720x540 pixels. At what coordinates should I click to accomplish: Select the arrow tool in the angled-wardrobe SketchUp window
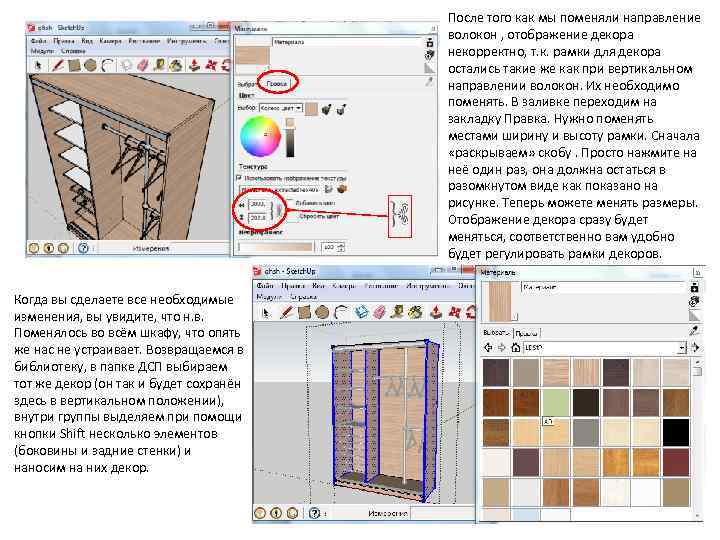tap(38, 65)
